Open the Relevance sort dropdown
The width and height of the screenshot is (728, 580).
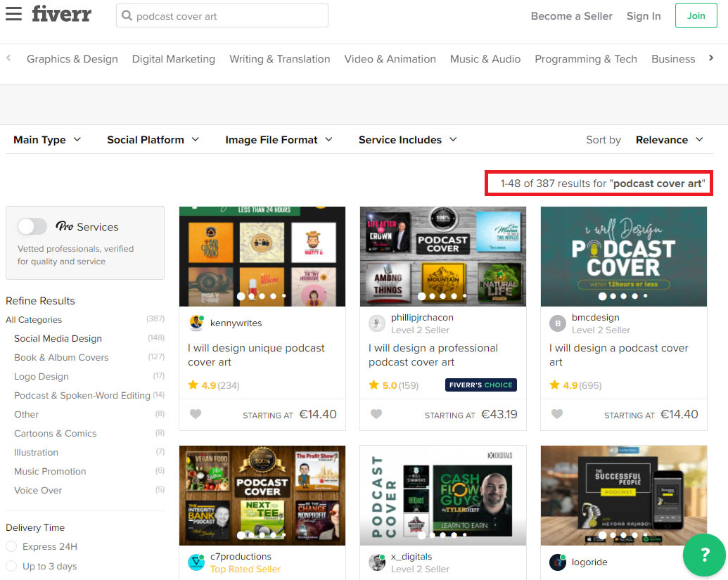[x=669, y=140]
